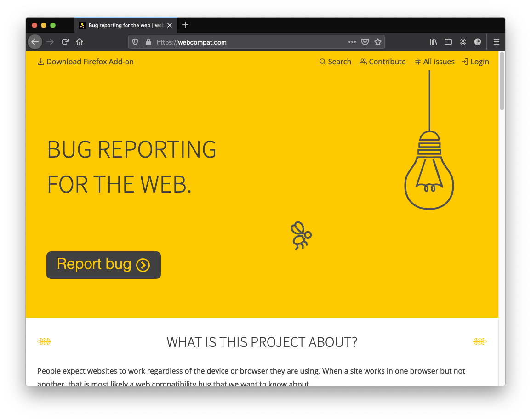This screenshot has width=531, height=420.
Task: Save page to Pocket icon
Action: (365, 42)
